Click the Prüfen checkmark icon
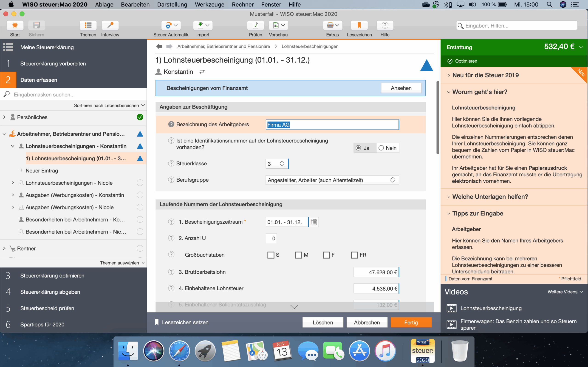The image size is (588, 367). pyautogui.click(x=255, y=25)
